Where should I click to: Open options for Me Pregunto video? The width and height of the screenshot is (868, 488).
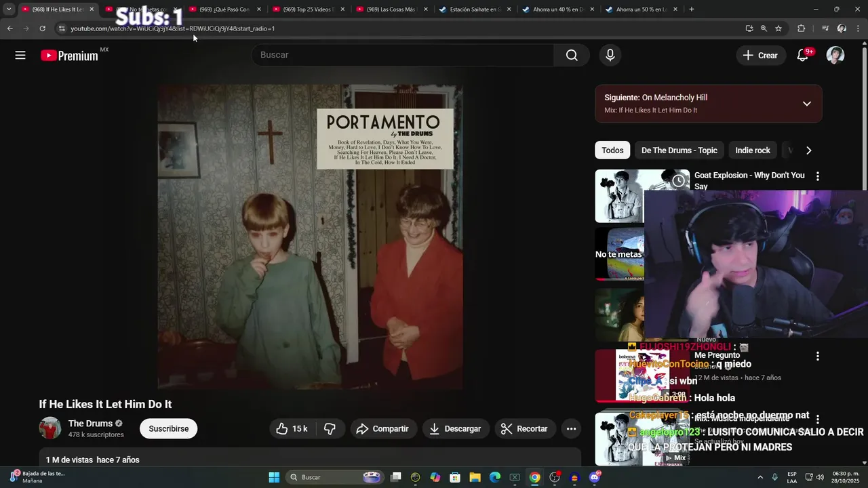[818, 356]
